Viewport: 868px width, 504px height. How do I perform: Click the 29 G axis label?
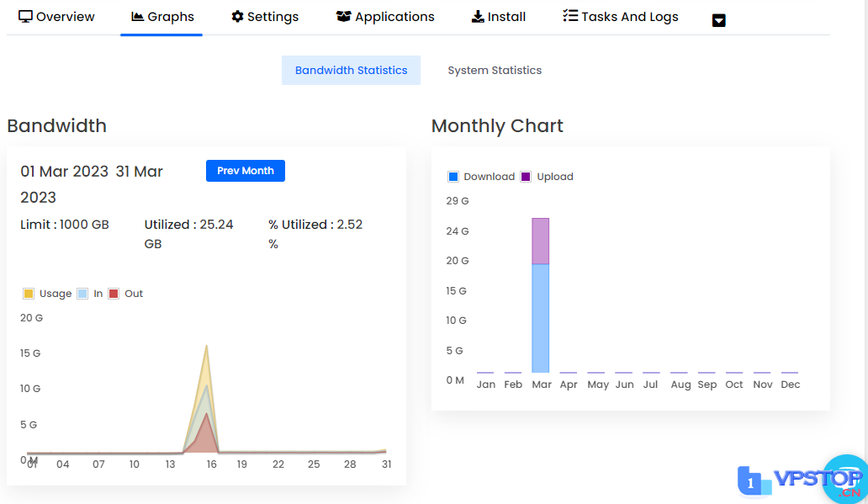coord(458,201)
